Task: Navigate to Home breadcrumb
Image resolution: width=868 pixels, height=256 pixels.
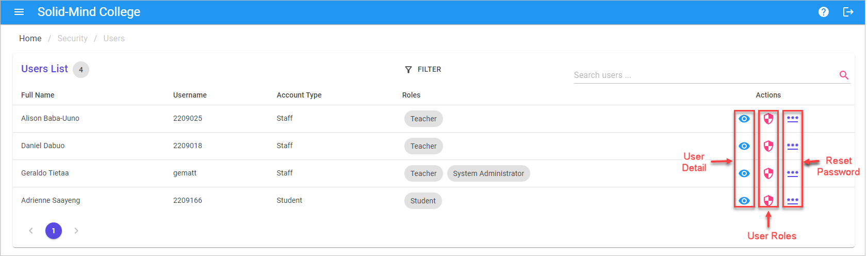Action: click(30, 38)
